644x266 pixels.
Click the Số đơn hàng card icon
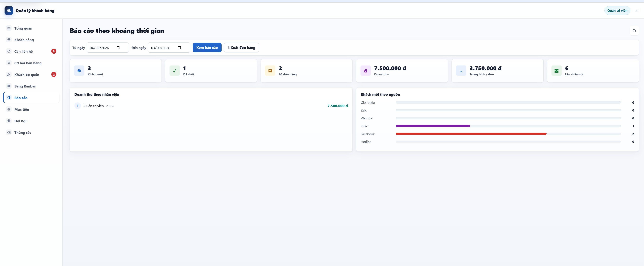[270, 71]
